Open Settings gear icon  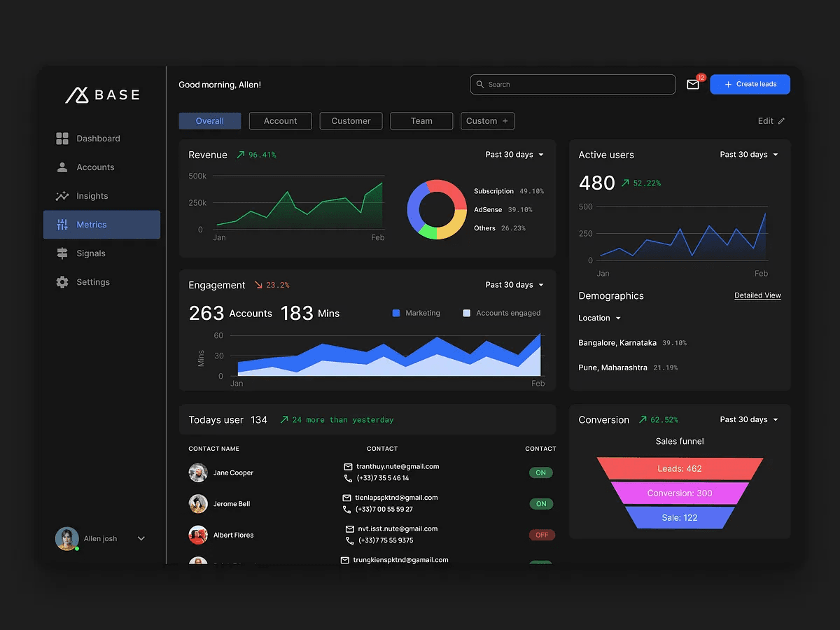tap(62, 282)
